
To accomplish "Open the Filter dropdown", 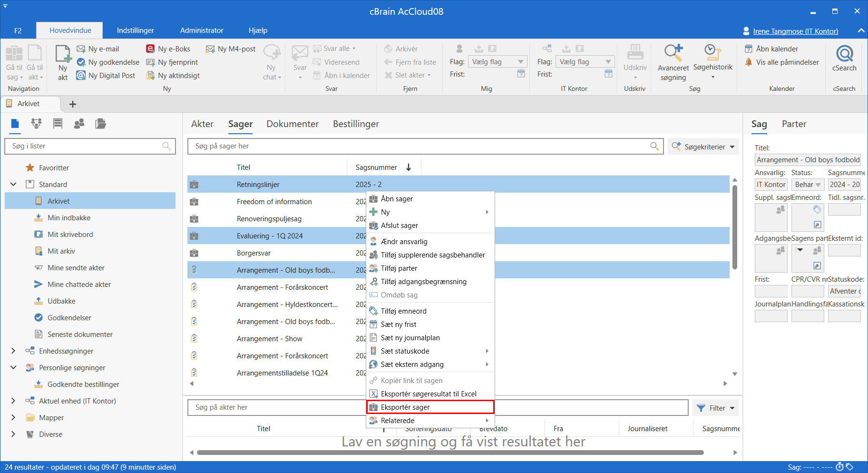I will point(715,408).
